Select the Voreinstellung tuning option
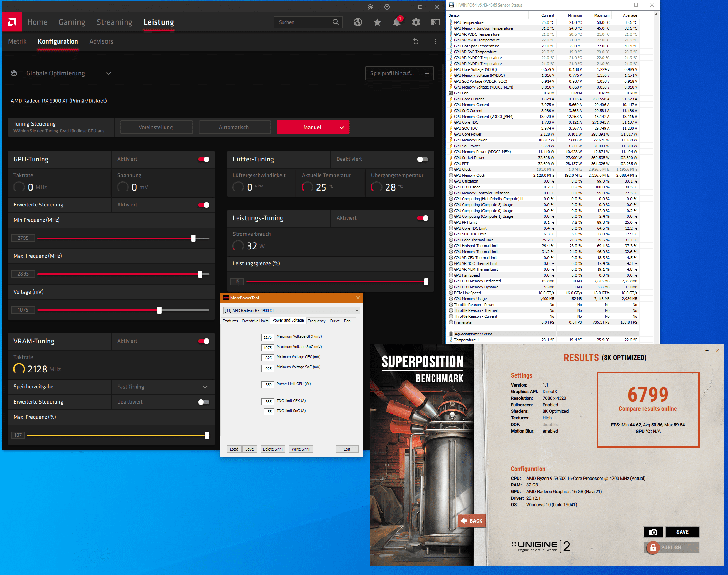728x575 pixels. 156,127
